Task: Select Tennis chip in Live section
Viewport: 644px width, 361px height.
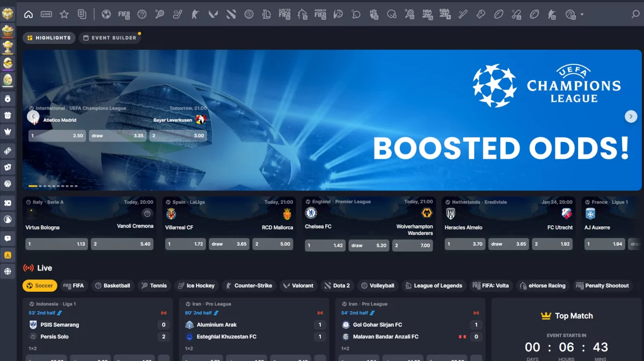Action: point(153,286)
